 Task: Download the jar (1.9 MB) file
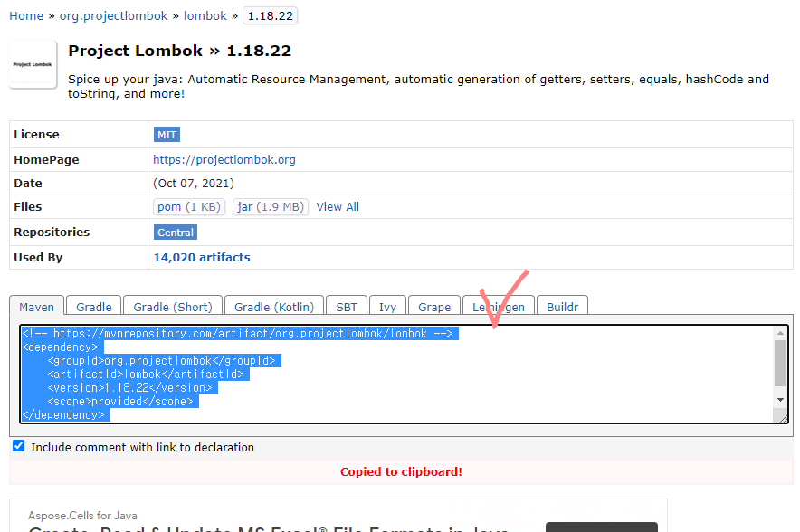click(x=271, y=206)
